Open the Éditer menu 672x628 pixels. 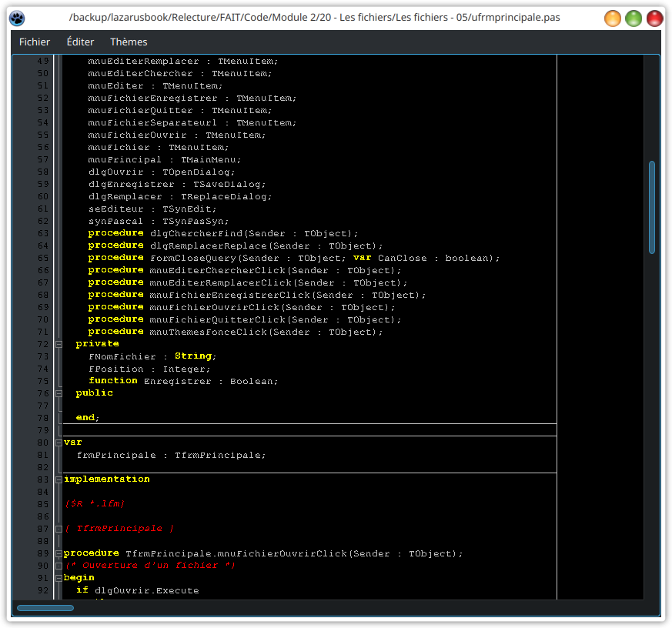click(80, 42)
